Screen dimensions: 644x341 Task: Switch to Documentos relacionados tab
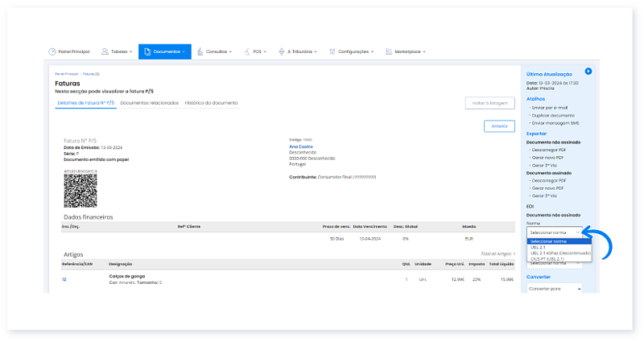150,103
